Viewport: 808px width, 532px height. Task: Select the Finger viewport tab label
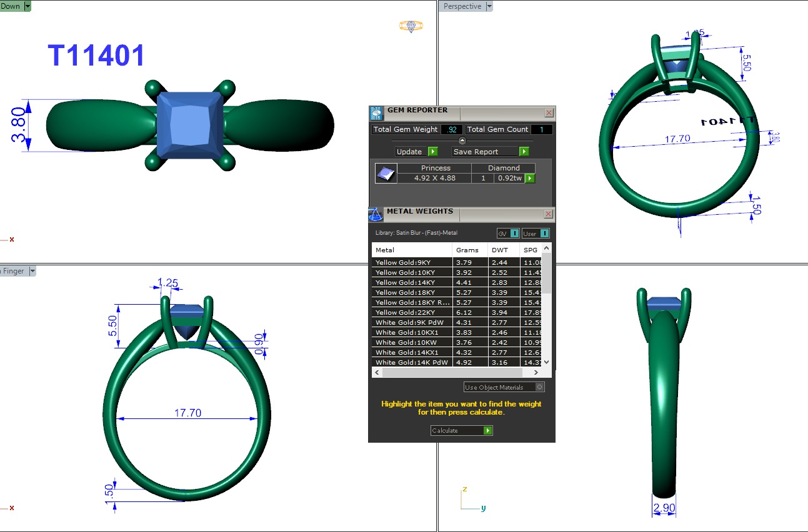12,271
